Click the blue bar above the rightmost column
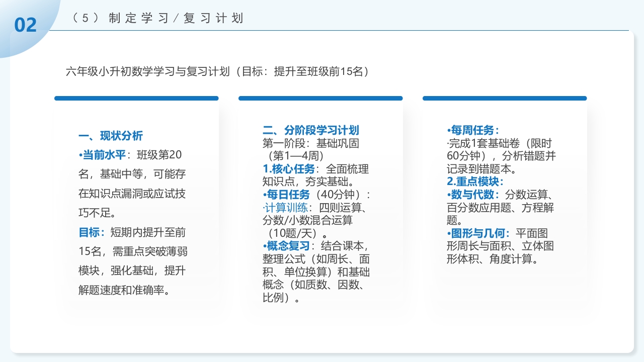This screenshot has width=644, height=362. coord(505,98)
